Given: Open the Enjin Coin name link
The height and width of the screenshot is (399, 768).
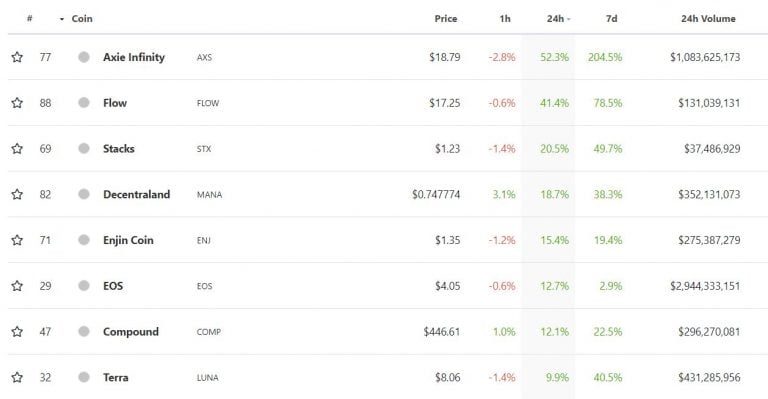Looking at the screenshot, I should 128,240.
